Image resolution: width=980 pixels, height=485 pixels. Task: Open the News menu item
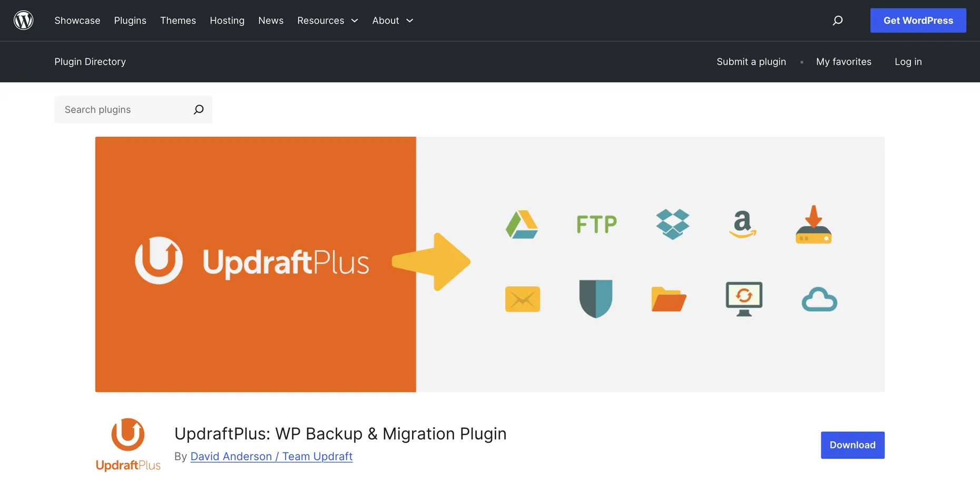[x=271, y=21]
